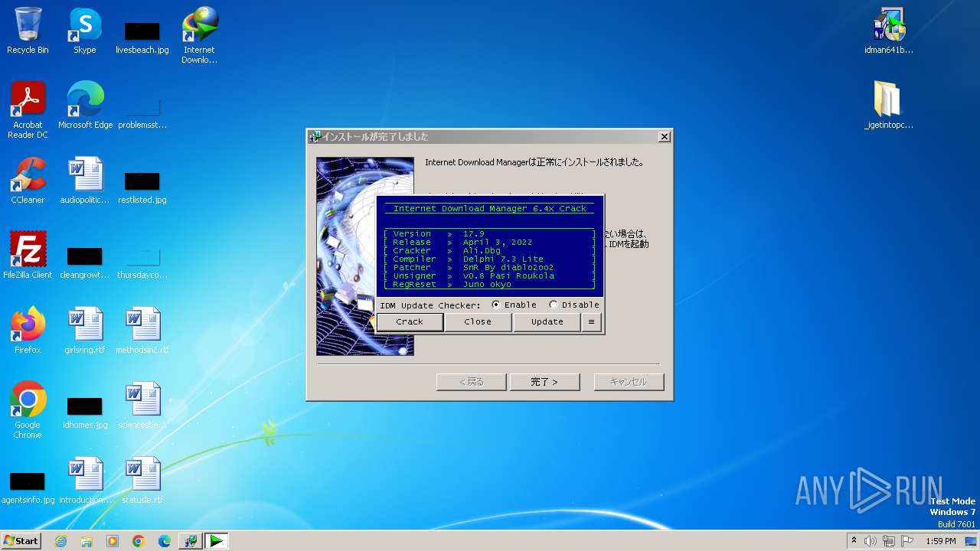Select the cleangrowt desktop file
The width and height of the screenshot is (980, 551).
(x=85, y=262)
